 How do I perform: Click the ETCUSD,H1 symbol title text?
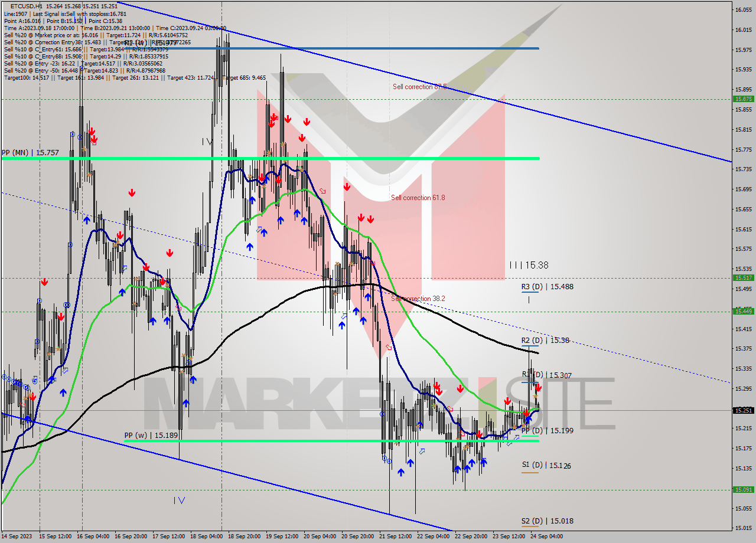[x=25, y=6]
